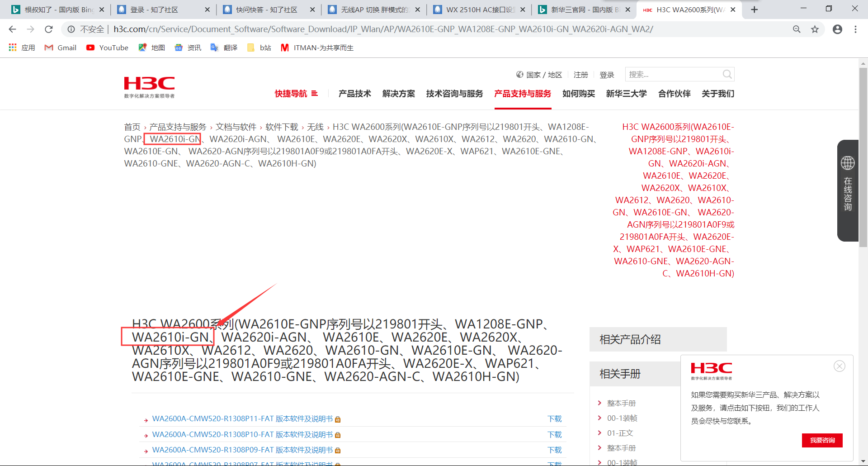Click 下载 for the R1308P10-FAT row
This screenshot has height=466, width=868.
pyautogui.click(x=555, y=434)
